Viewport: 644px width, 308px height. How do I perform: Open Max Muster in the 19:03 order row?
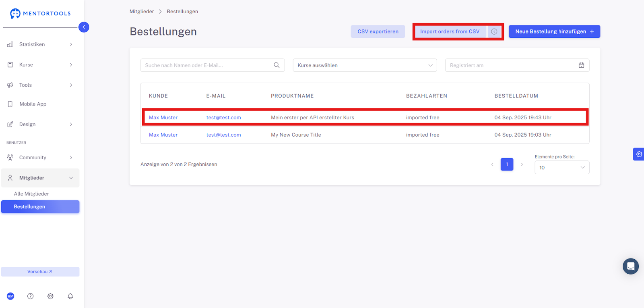[163, 135]
